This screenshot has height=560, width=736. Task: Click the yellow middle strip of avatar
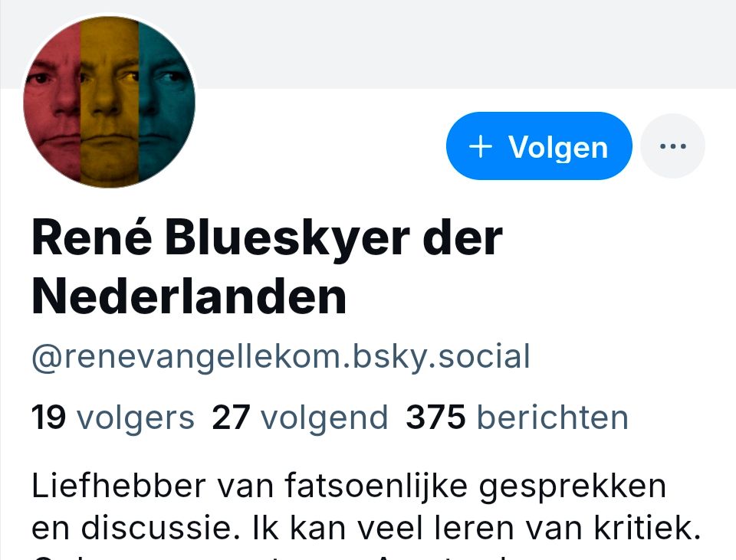(x=110, y=102)
